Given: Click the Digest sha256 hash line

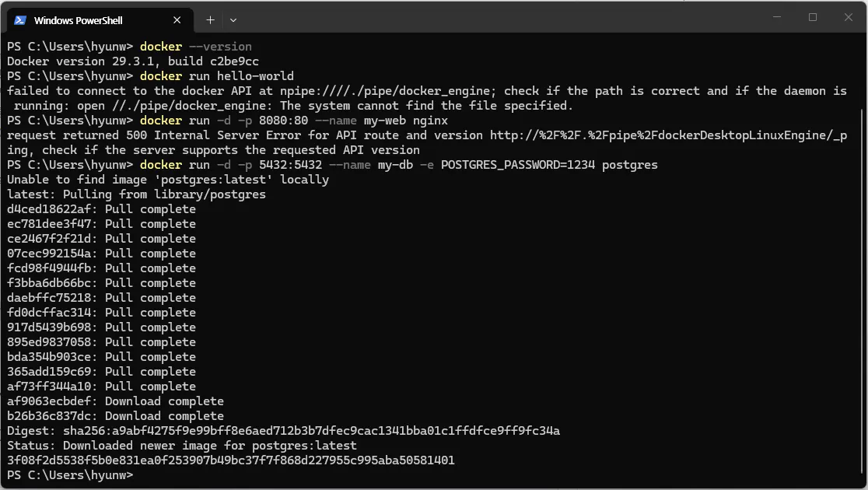Looking at the screenshot, I should [283, 431].
